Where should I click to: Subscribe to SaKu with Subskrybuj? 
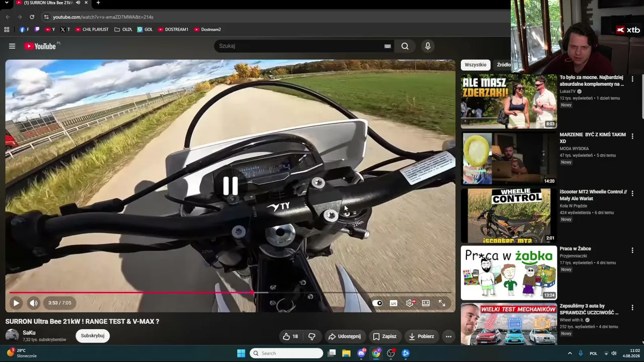[93, 336]
